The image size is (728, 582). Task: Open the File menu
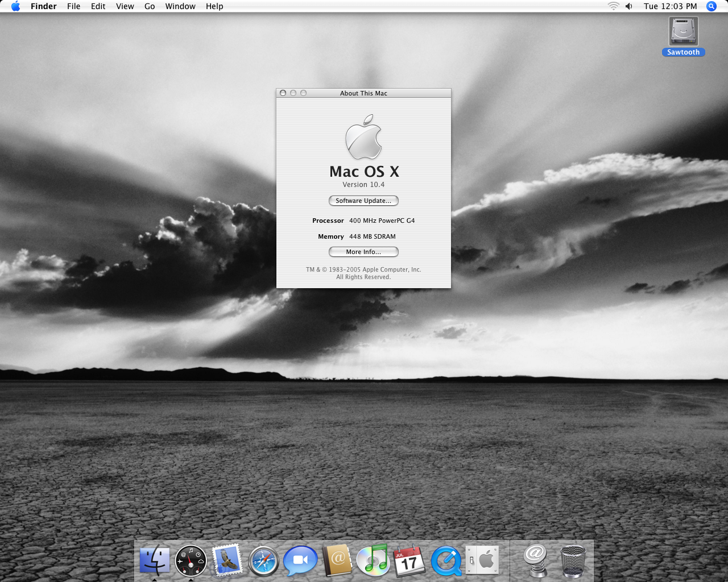point(73,6)
